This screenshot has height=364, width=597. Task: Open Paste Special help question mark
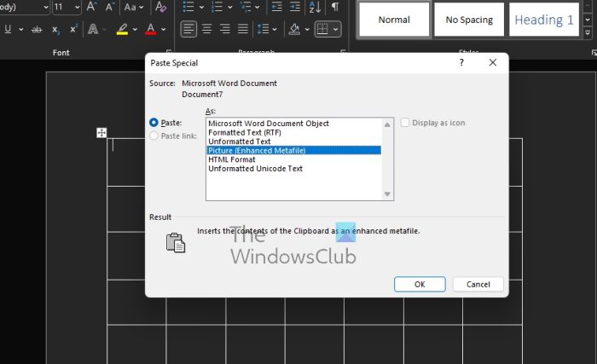point(461,62)
